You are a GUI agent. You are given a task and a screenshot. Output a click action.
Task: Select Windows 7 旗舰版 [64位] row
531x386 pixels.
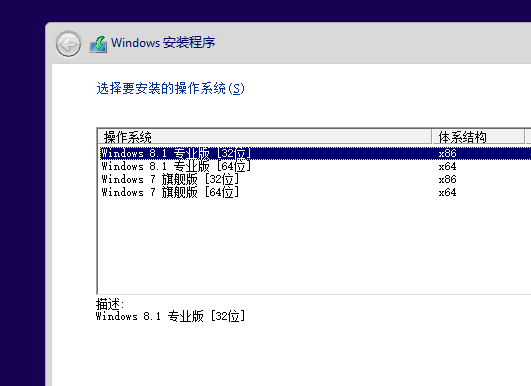tap(315, 192)
